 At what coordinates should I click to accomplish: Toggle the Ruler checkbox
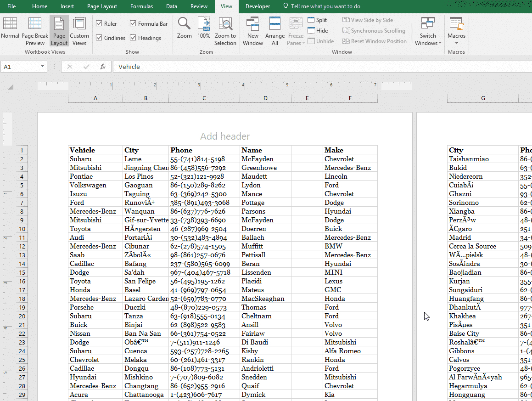coord(99,23)
